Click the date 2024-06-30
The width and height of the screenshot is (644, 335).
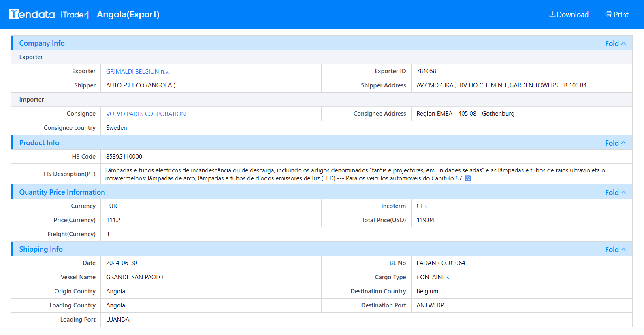122,263
